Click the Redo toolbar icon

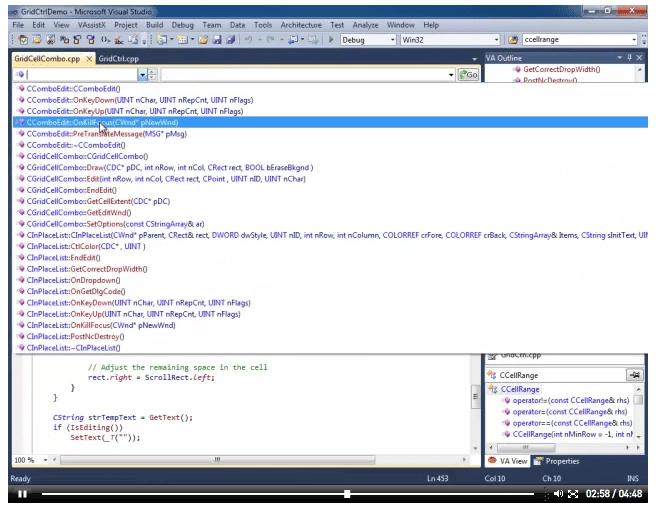pyautogui.click(x=271, y=40)
